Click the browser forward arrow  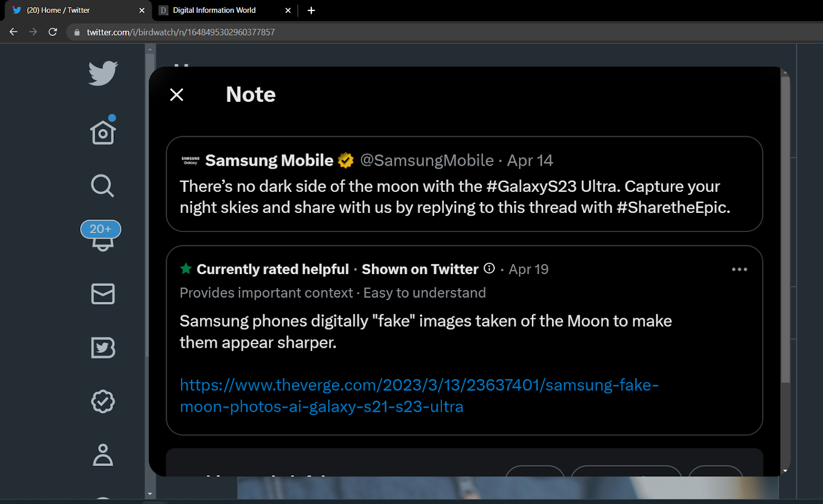(33, 32)
